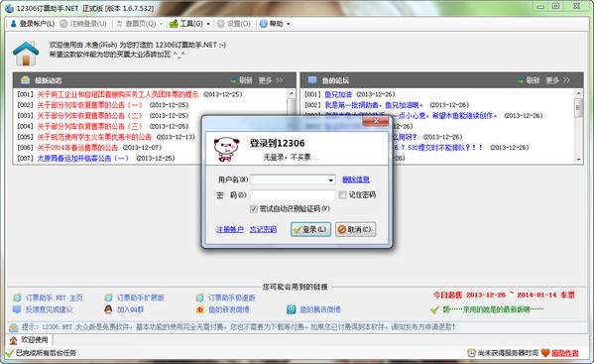Click the heart icon next to 捐助作者
594x364 pixels.
[x=545, y=353]
